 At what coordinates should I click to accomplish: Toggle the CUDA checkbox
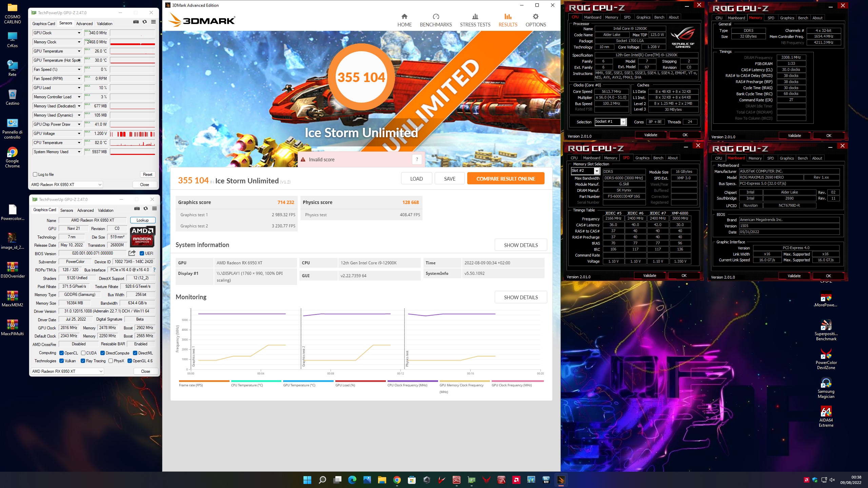83,353
